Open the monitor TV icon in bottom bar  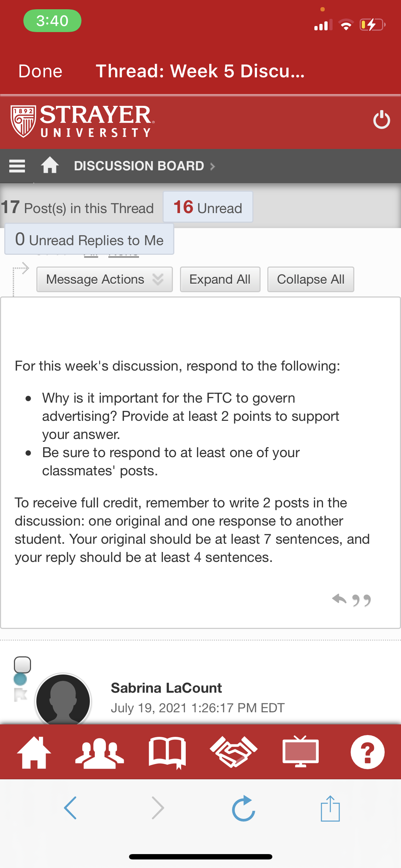(x=300, y=752)
